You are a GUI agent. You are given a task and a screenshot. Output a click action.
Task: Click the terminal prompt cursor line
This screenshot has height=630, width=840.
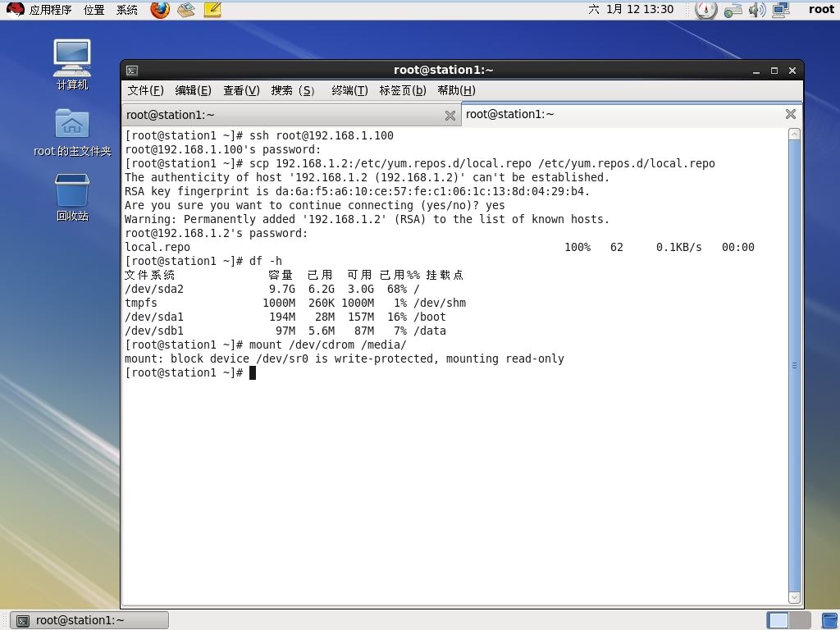pyautogui.click(x=190, y=373)
